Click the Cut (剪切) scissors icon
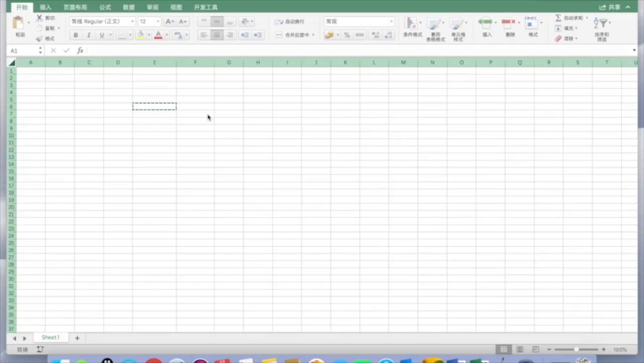The width and height of the screenshot is (644, 363). pos(39,18)
